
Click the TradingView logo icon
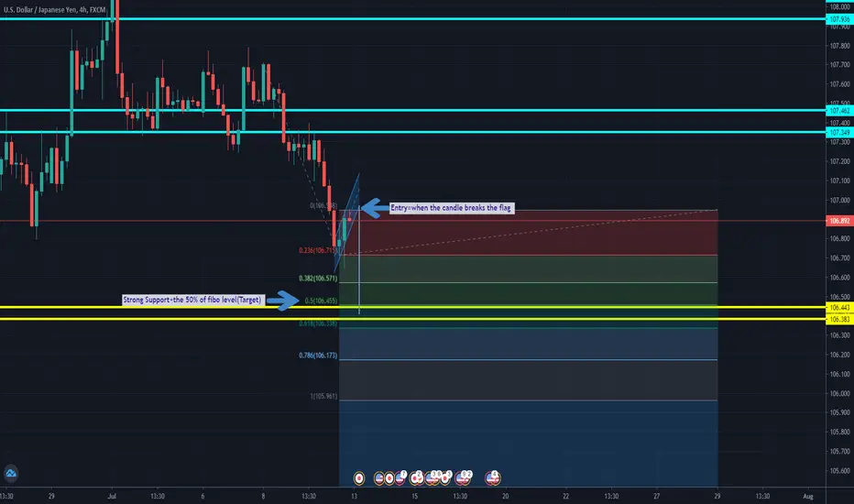(x=11, y=474)
